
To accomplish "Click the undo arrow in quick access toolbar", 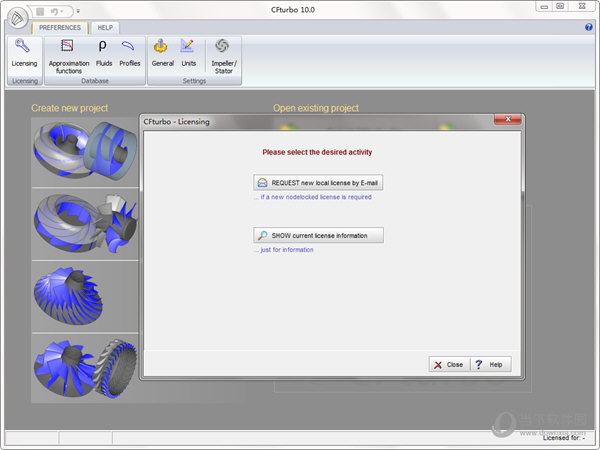I will [54, 11].
